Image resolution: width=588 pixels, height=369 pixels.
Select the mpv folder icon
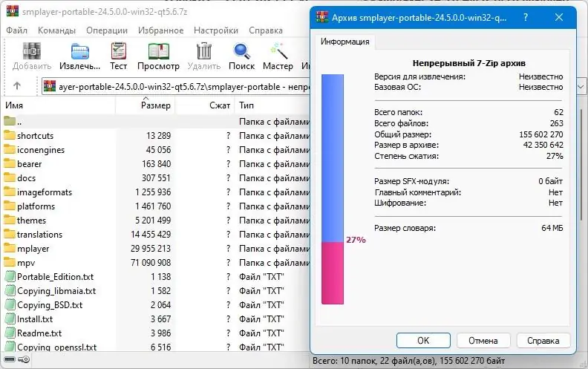click(x=10, y=263)
